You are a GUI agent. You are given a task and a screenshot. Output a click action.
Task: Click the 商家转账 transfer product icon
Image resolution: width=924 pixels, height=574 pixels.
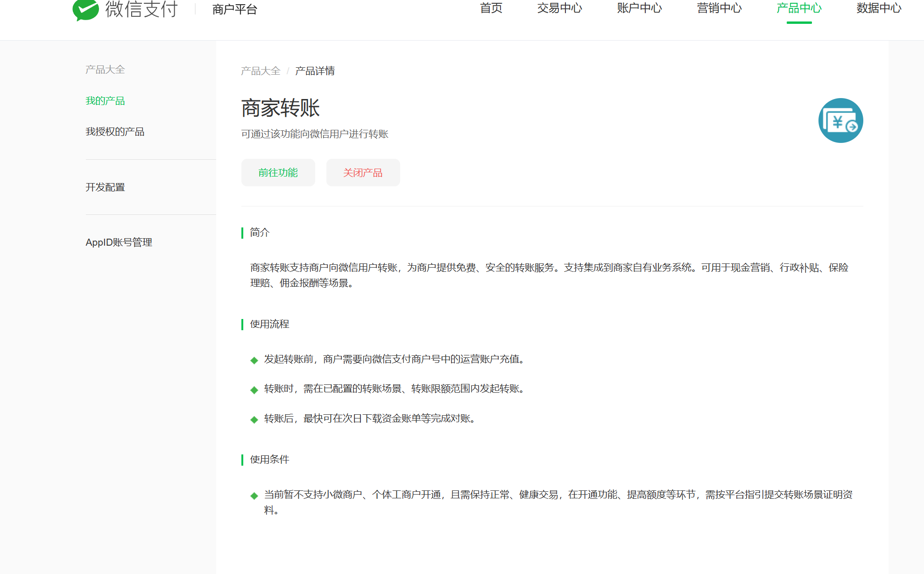click(840, 120)
